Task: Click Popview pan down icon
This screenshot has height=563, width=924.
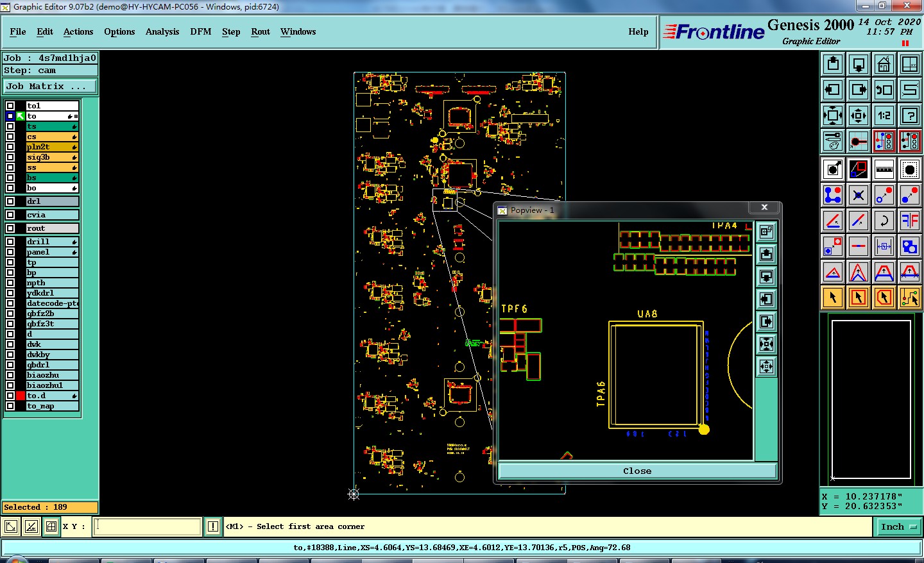Action: coord(766,277)
